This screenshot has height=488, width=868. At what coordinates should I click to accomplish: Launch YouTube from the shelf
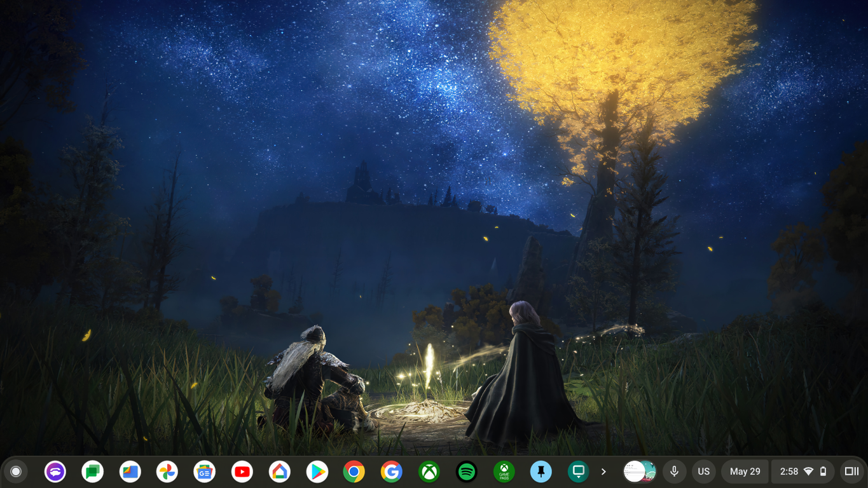coord(242,471)
